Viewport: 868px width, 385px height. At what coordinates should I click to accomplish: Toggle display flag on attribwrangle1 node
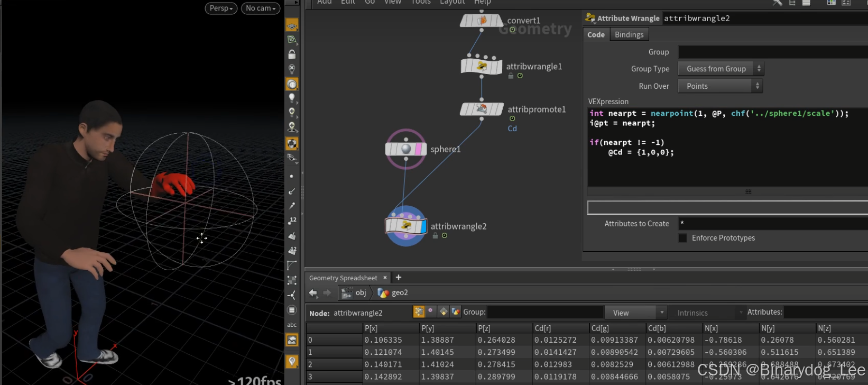click(498, 67)
